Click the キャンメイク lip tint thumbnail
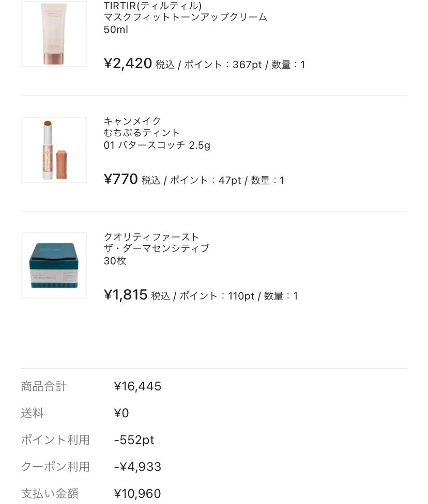 [x=54, y=150]
